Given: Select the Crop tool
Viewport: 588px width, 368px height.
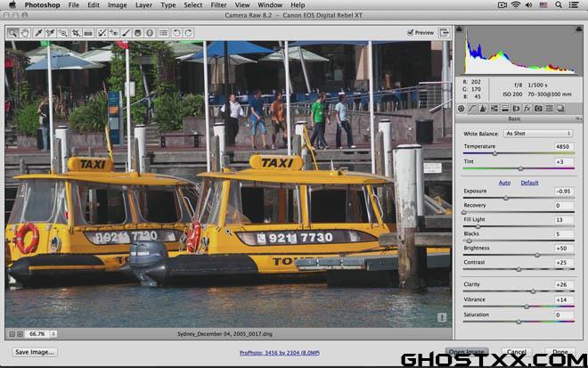Looking at the screenshot, I should click(76, 33).
